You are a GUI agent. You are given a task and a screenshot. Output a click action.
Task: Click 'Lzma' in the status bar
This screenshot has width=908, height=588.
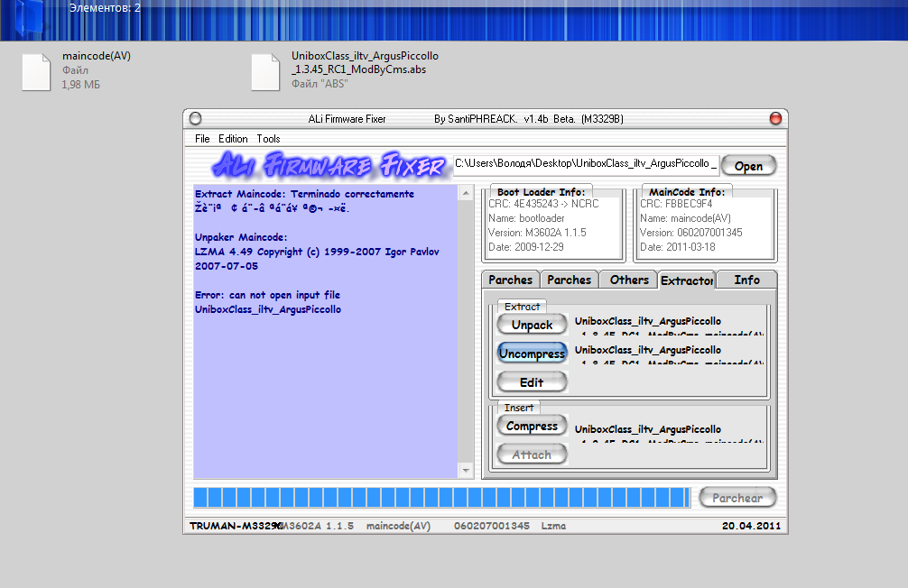(553, 526)
